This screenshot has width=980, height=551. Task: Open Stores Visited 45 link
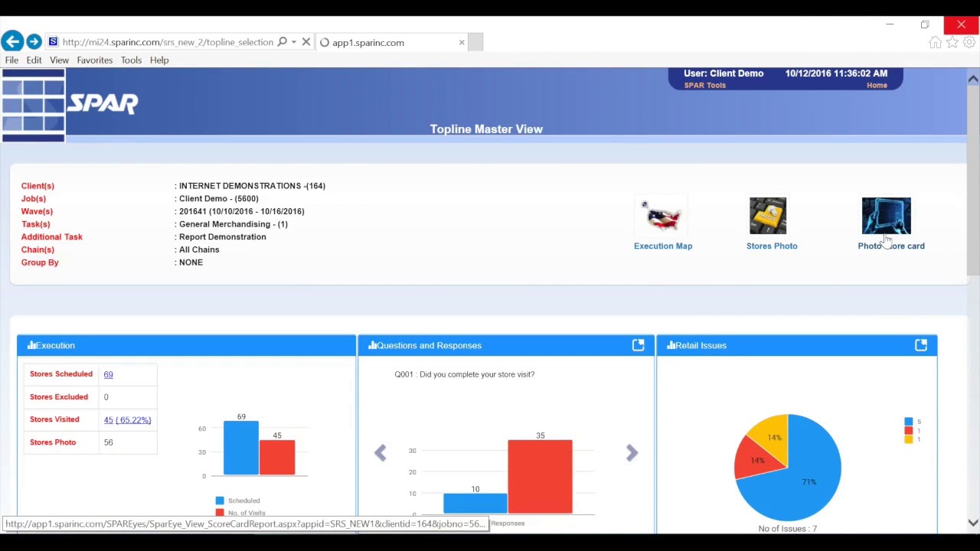click(x=108, y=419)
